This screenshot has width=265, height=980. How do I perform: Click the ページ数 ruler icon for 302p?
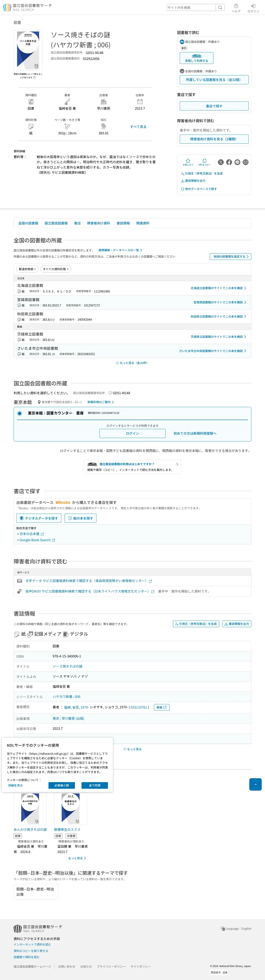click(67, 126)
